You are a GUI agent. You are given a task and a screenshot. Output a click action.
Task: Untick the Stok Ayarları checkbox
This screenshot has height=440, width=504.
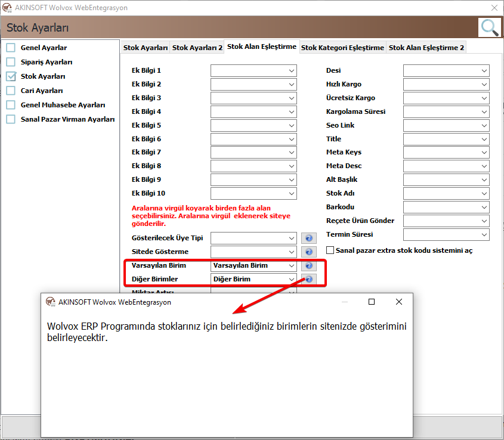[x=11, y=76]
